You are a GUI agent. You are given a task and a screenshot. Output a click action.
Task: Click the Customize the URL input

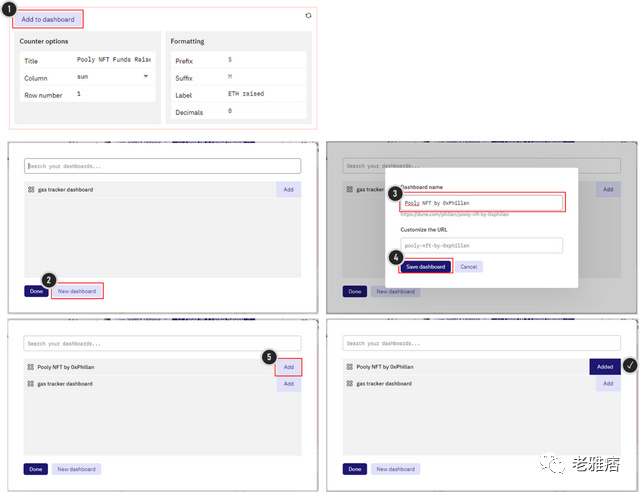point(481,245)
